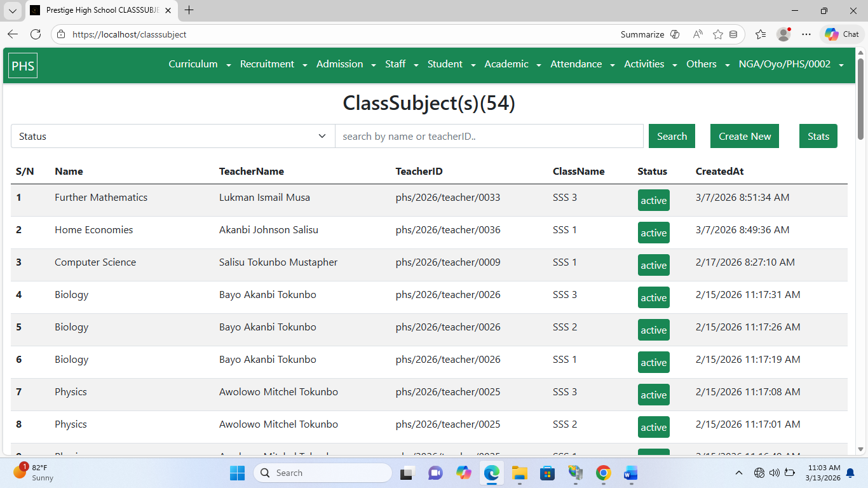Open the new tab plus button
Viewport: 868px width, 488px height.
click(189, 10)
